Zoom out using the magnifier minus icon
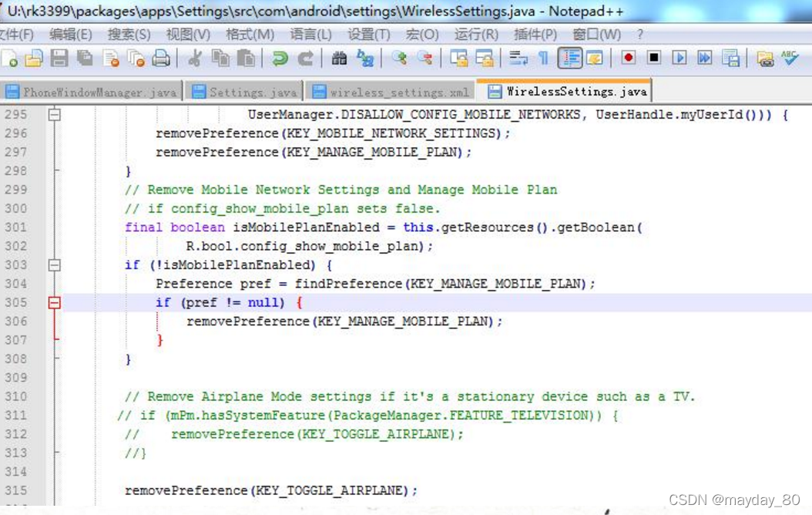 click(424, 58)
